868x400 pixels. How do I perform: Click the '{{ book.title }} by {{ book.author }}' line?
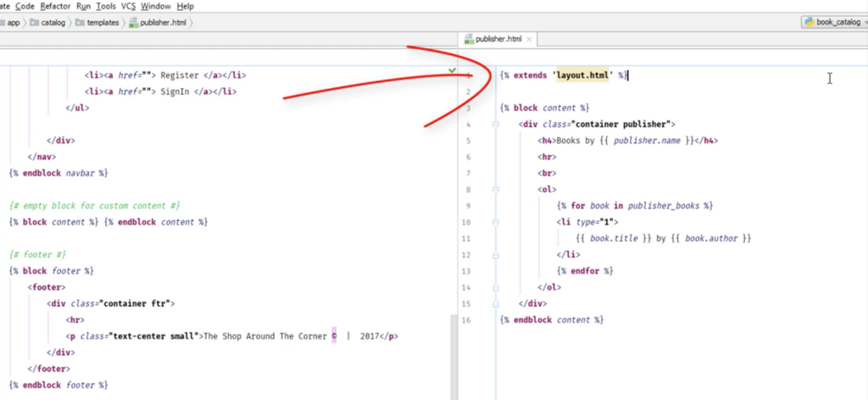point(663,238)
